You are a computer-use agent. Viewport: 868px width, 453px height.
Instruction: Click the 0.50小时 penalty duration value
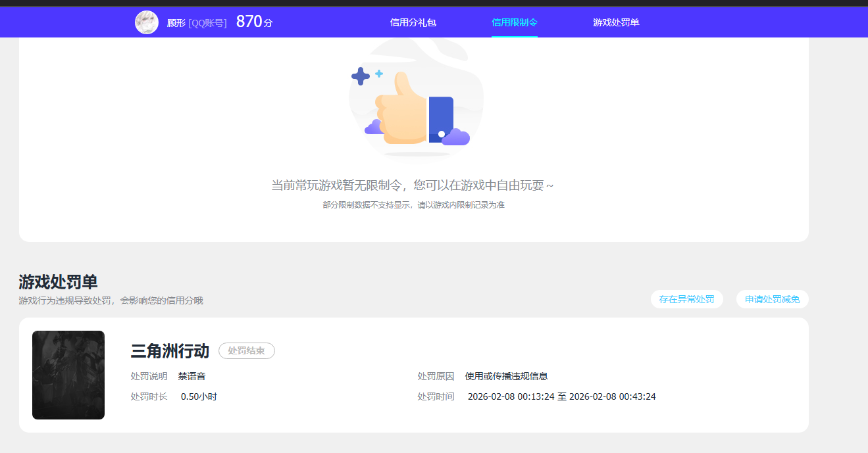click(199, 396)
